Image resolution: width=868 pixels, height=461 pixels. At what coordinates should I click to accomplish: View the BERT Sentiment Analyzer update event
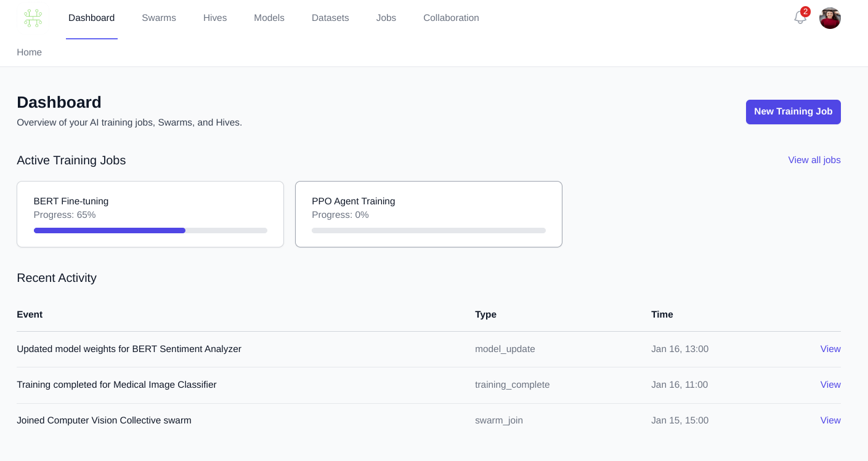tap(830, 349)
